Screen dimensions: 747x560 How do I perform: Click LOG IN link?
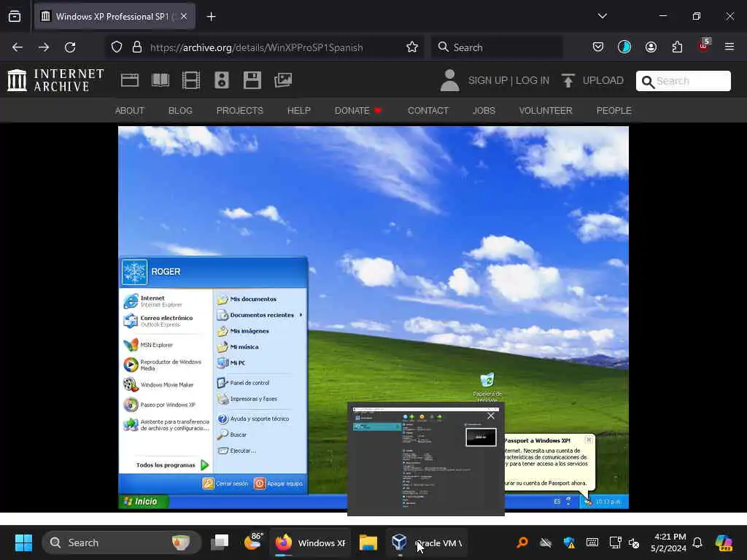click(532, 80)
